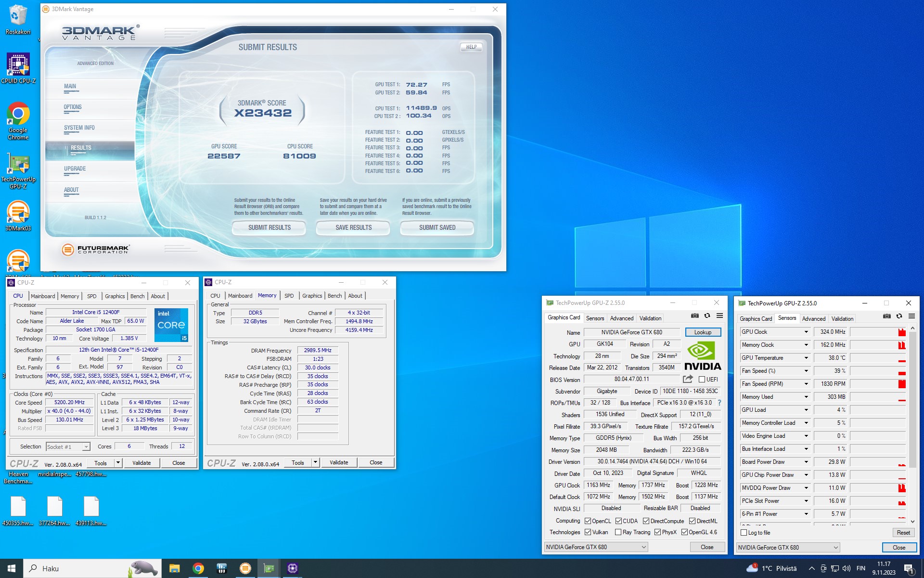The image size is (924, 578).
Task: Open volume control in system tray
Action: [x=847, y=568]
